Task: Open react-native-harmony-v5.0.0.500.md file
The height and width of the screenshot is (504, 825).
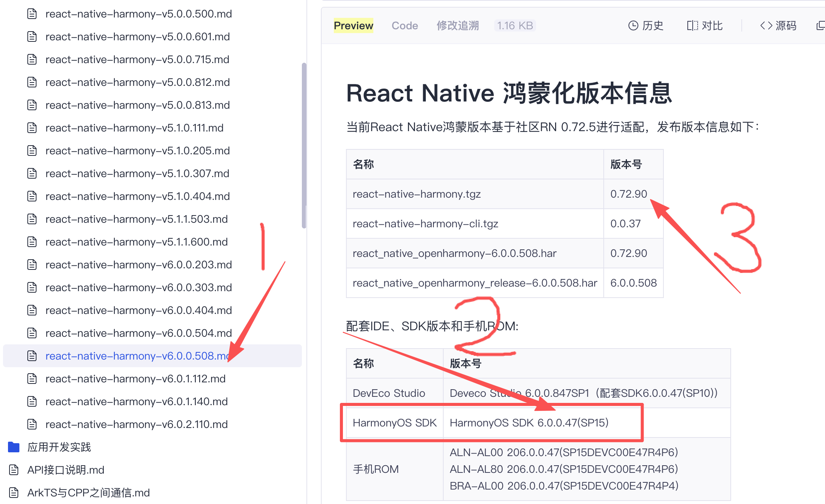Action: point(138,14)
